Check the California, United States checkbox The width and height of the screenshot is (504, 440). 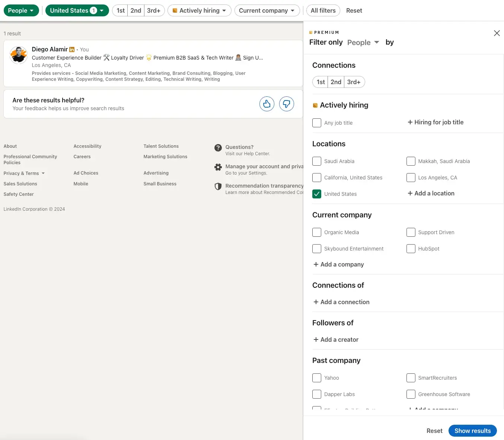317,178
